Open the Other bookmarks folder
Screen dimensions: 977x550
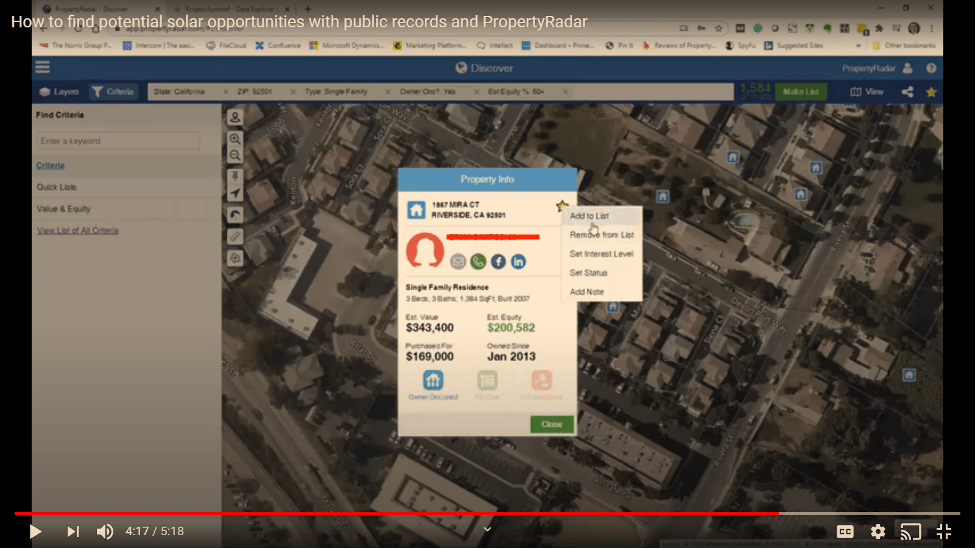(x=904, y=45)
